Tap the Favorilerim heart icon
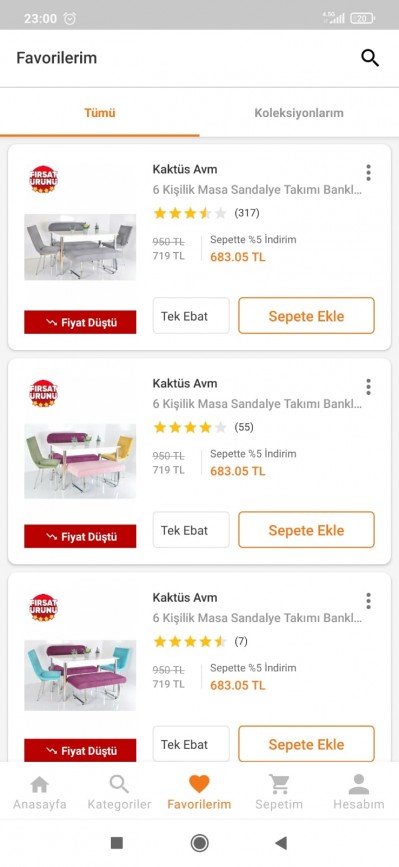The height and width of the screenshot is (867, 399). tap(200, 784)
